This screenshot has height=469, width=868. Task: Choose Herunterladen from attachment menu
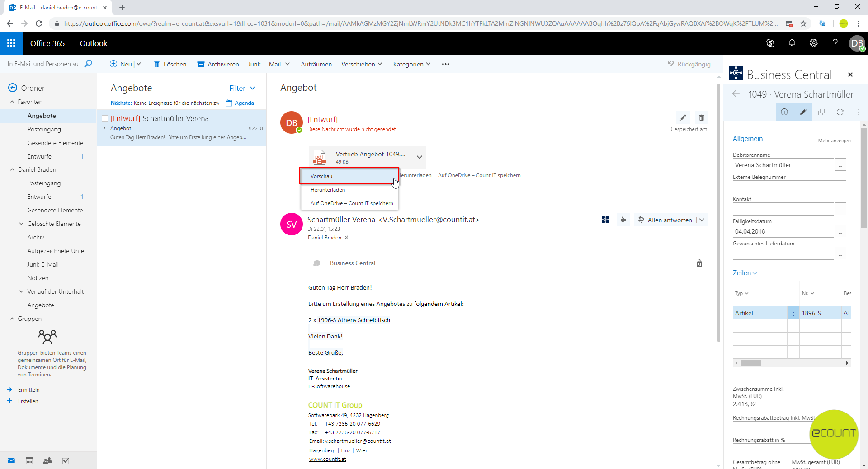pos(349,190)
